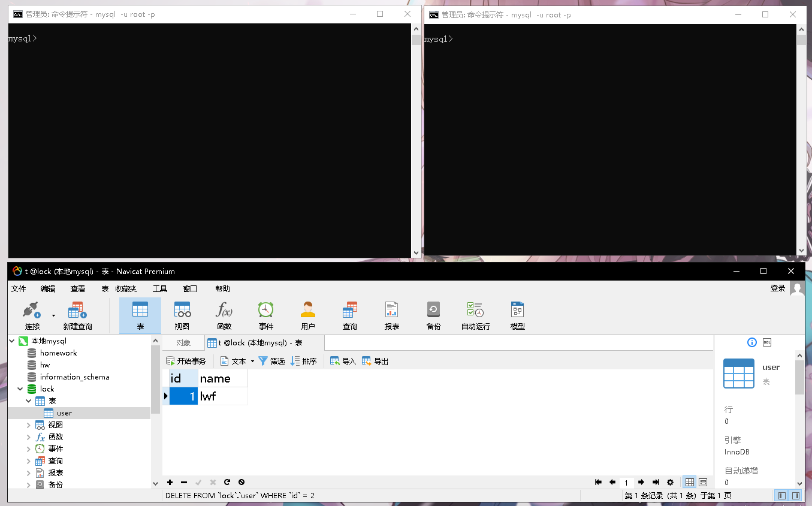Open the 模型 (Model) toolbar icon

coord(517,315)
